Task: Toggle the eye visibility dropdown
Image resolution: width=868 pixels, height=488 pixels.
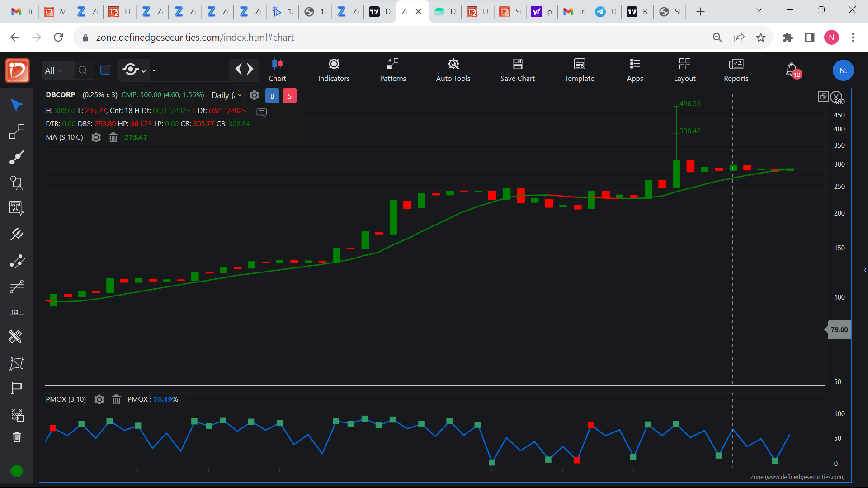Action: [x=134, y=70]
